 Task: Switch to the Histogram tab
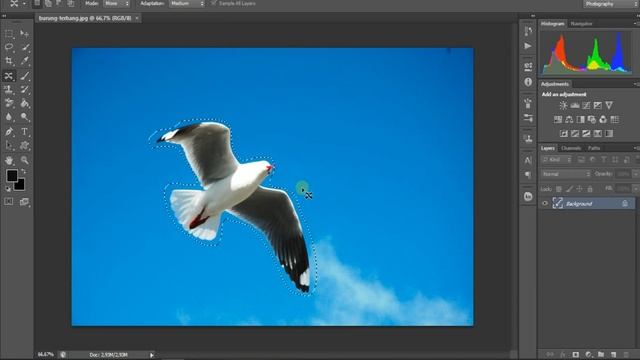[x=553, y=24]
